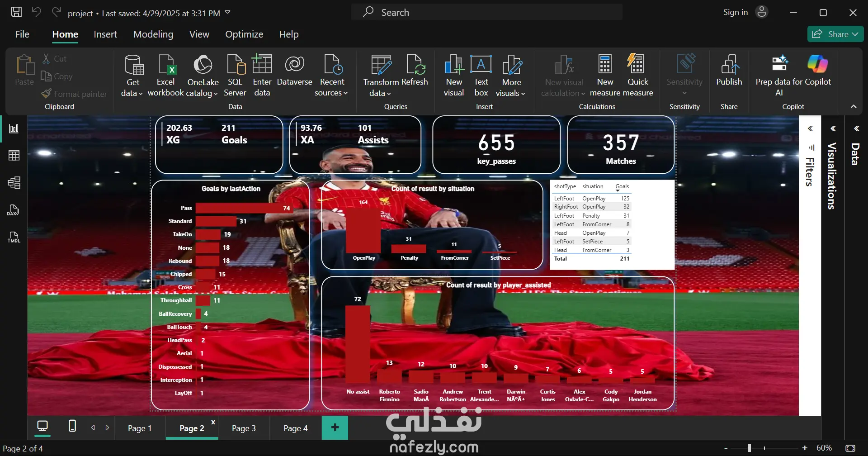Expand the Visualizations pane

[x=833, y=128]
